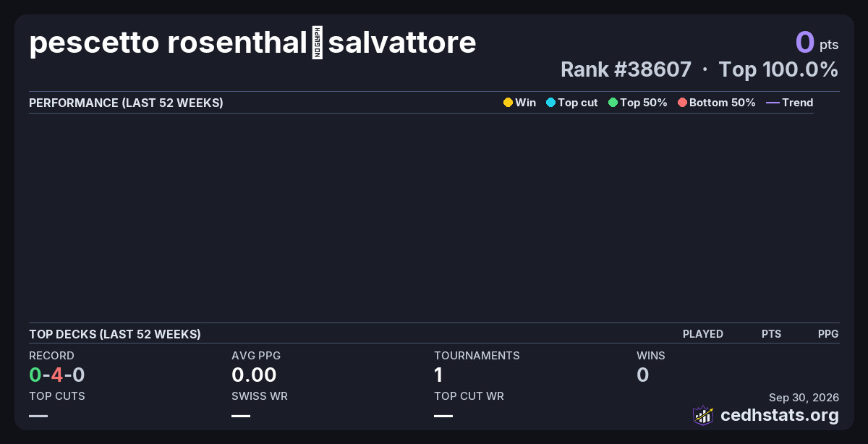Click the Tournaments count value
Image resolution: width=868 pixels, height=444 pixels.
438,375
